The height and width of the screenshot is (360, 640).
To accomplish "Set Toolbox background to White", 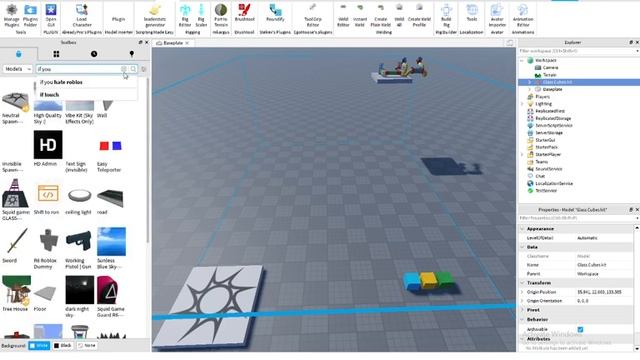I will click(39, 345).
